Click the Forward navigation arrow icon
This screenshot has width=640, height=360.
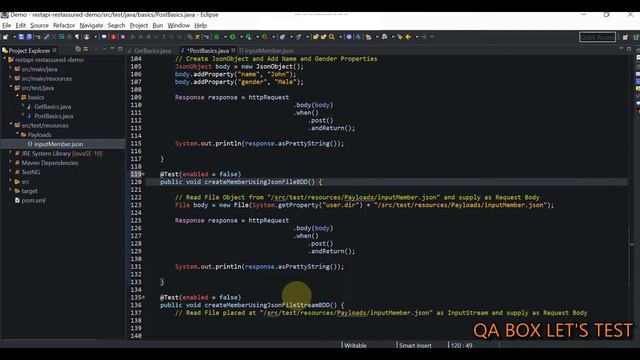click(x=424, y=37)
